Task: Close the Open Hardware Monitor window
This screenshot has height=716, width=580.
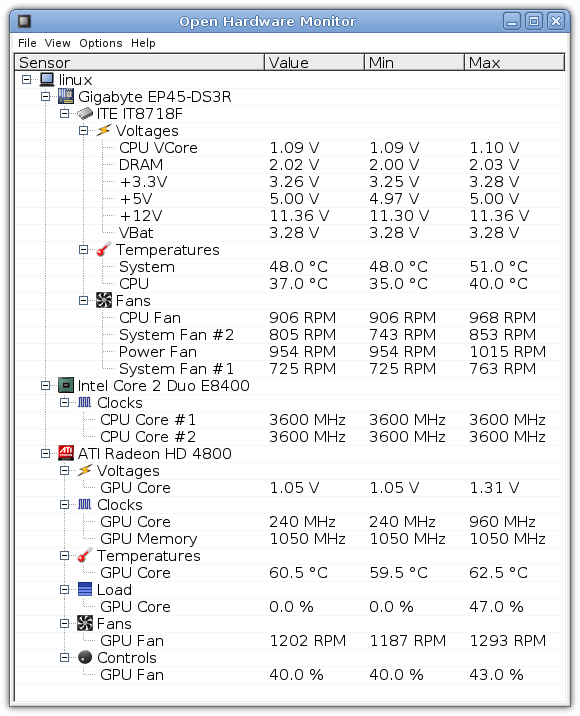Action: pyautogui.click(x=556, y=21)
